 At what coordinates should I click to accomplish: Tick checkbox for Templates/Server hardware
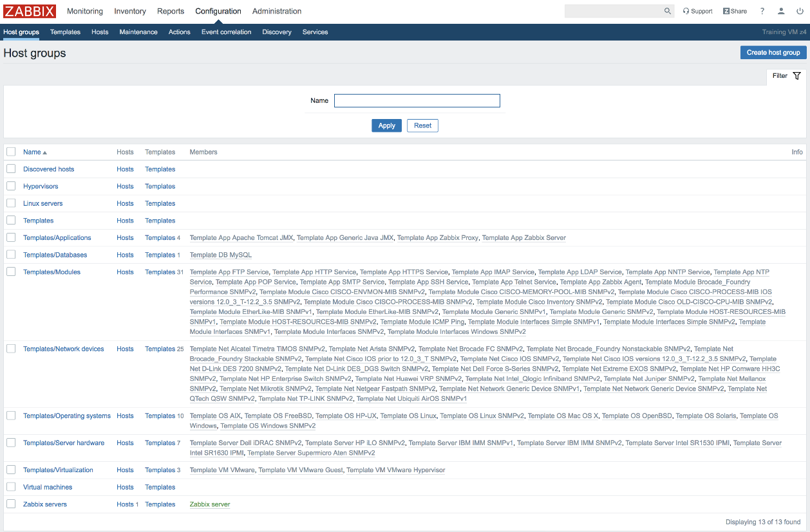11,443
